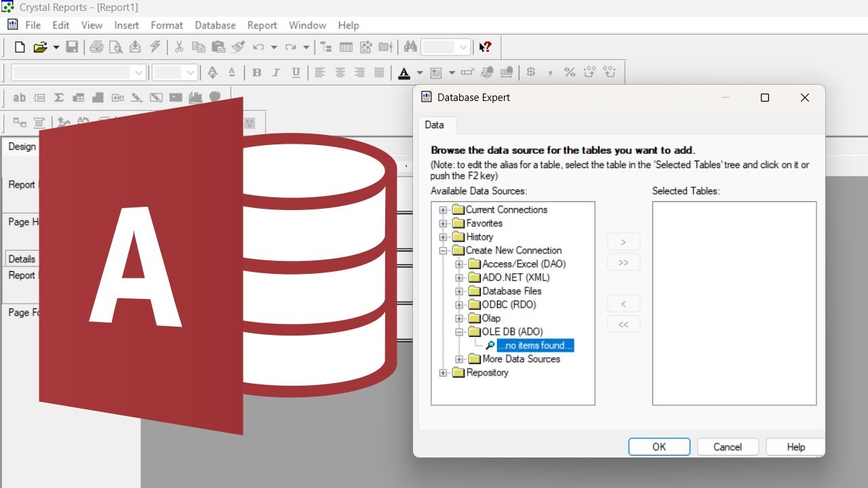Toggle Align Center
The image size is (868, 488).
340,73
